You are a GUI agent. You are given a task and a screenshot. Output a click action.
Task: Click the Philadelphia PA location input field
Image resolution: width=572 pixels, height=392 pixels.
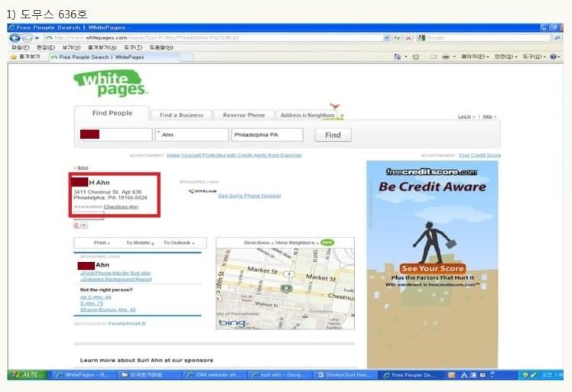click(267, 135)
